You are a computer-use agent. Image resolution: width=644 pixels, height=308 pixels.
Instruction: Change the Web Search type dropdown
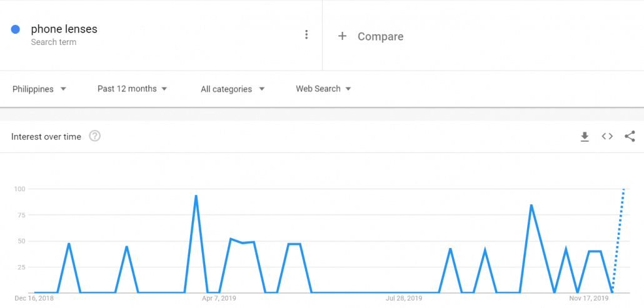click(323, 89)
